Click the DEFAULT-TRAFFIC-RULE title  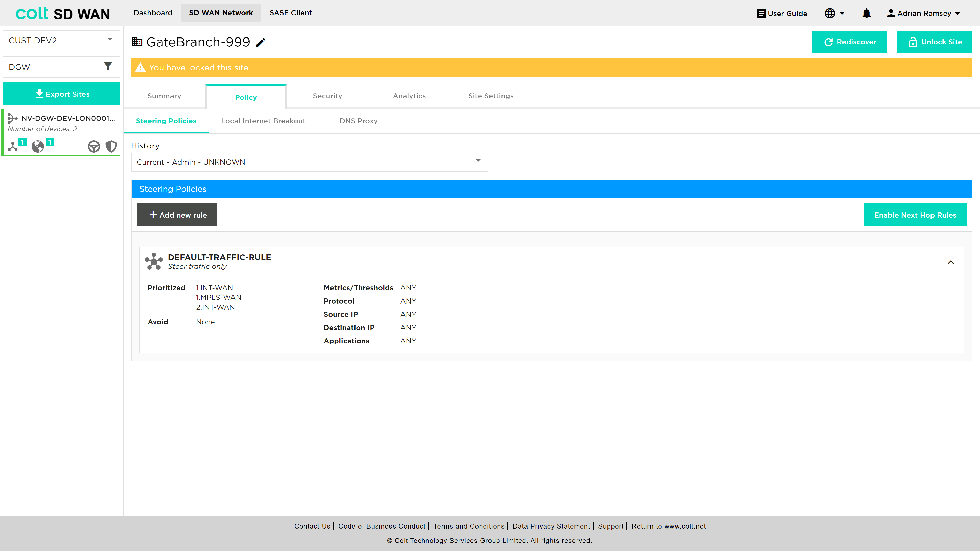point(219,257)
